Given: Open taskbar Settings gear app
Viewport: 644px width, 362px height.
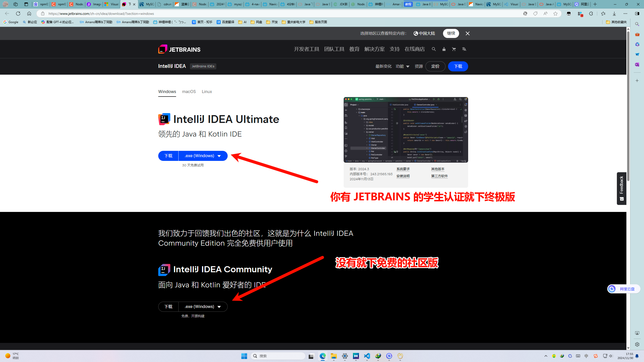Looking at the screenshot, I should coord(345,356).
